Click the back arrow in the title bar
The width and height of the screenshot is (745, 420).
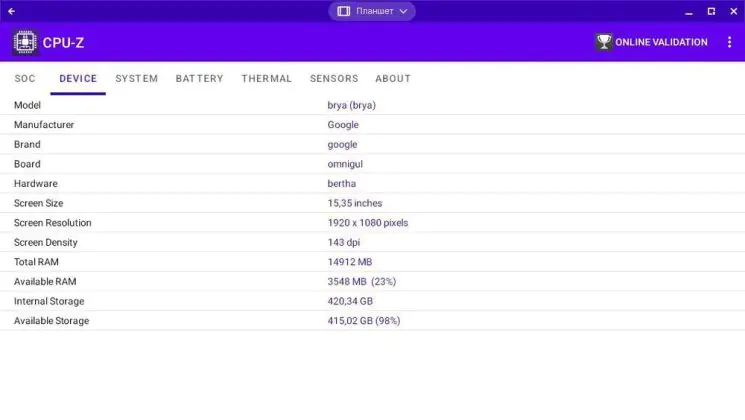click(x=11, y=11)
